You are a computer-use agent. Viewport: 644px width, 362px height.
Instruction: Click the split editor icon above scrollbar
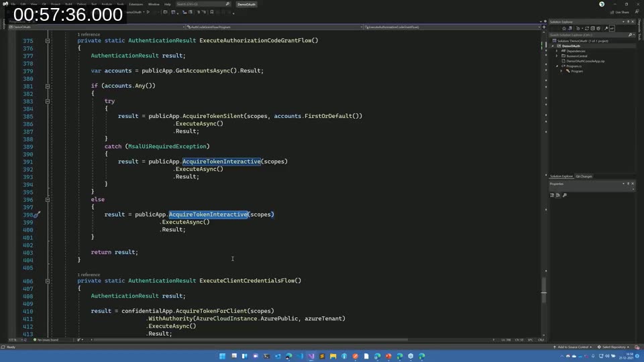[544, 27]
